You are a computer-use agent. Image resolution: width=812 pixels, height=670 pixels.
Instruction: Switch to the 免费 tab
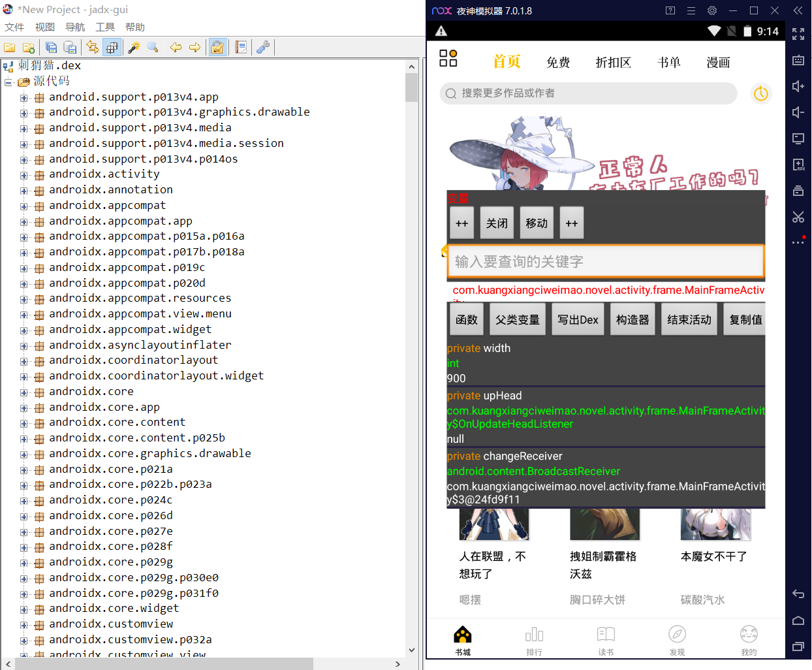click(558, 63)
